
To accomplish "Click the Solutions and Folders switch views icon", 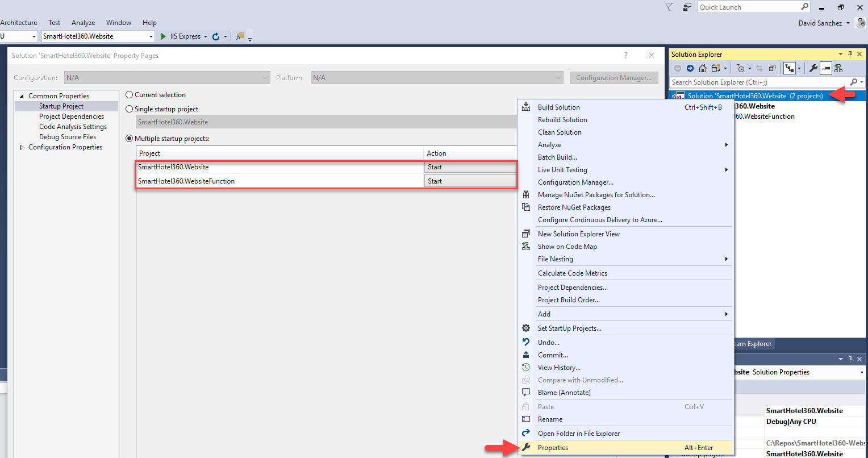I will [x=715, y=68].
